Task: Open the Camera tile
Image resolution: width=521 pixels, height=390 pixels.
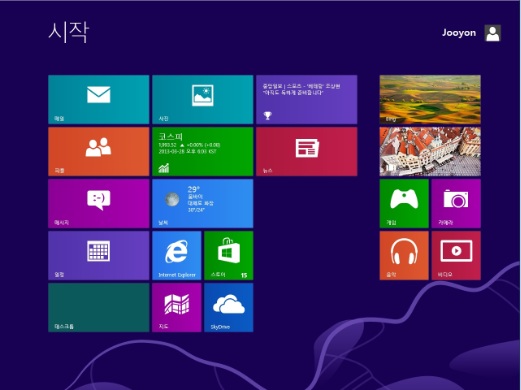Action: [x=456, y=203]
